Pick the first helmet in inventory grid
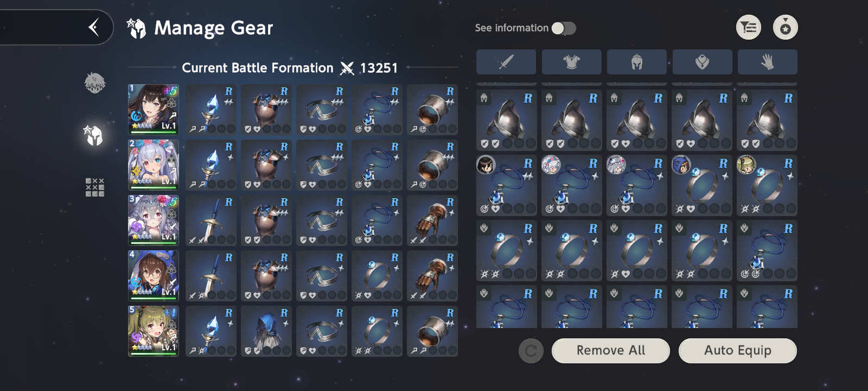The height and width of the screenshot is (391, 868). tap(506, 120)
